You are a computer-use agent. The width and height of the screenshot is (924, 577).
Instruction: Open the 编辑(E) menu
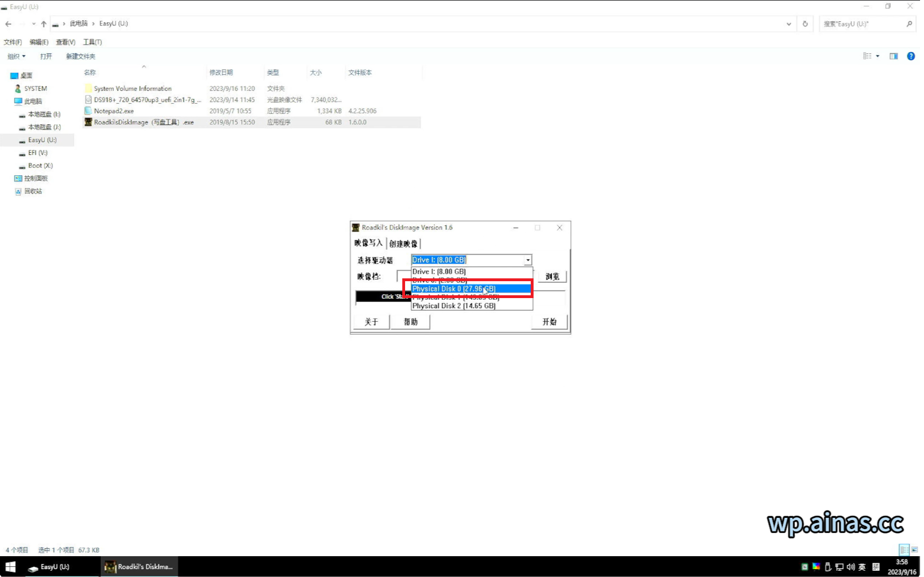[x=39, y=42]
